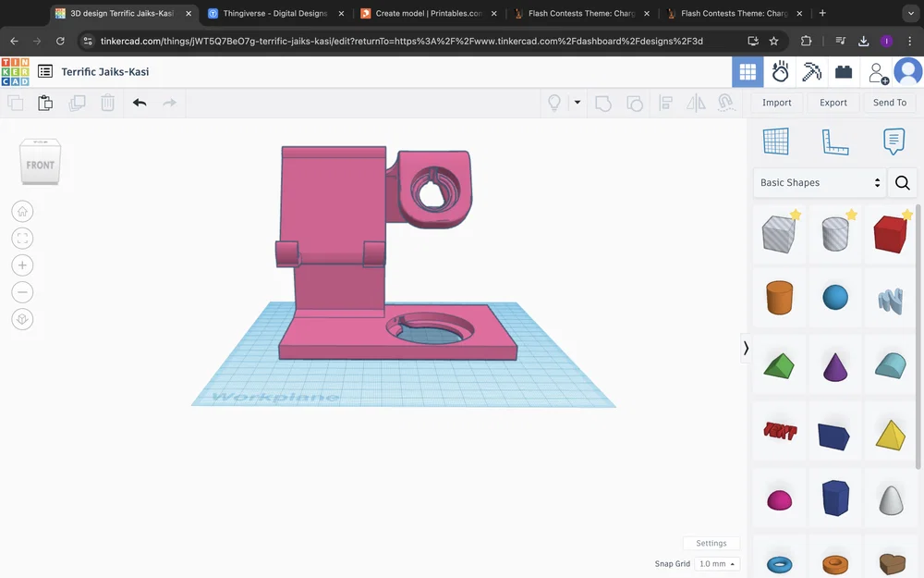Undo the last action
924x578 pixels.
coord(140,103)
